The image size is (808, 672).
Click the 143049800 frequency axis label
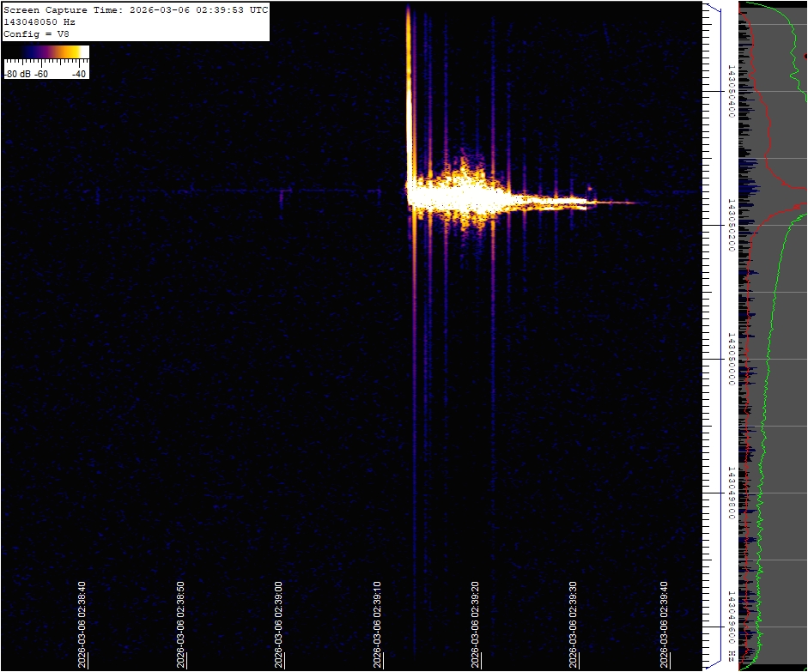tap(732, 493)
